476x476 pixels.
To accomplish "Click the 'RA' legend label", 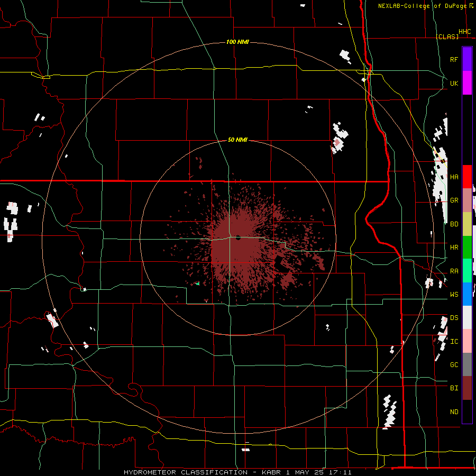I will click(x=454, y=271).
